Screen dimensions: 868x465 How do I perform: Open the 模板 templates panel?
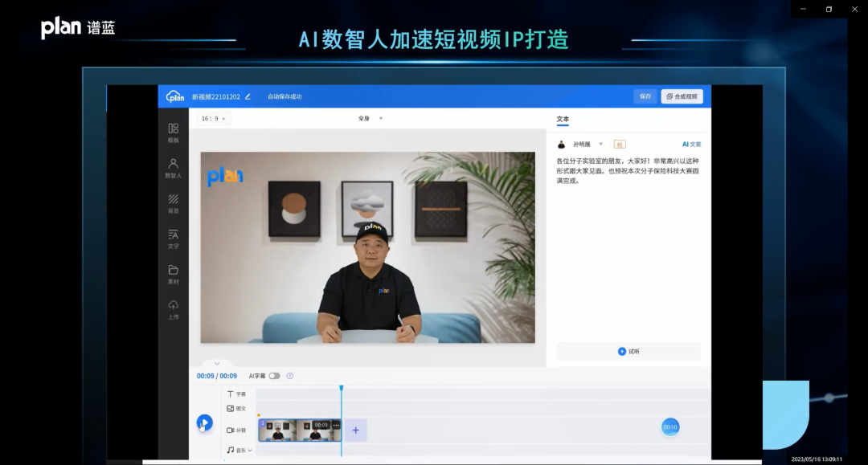[x=174, y=133]
